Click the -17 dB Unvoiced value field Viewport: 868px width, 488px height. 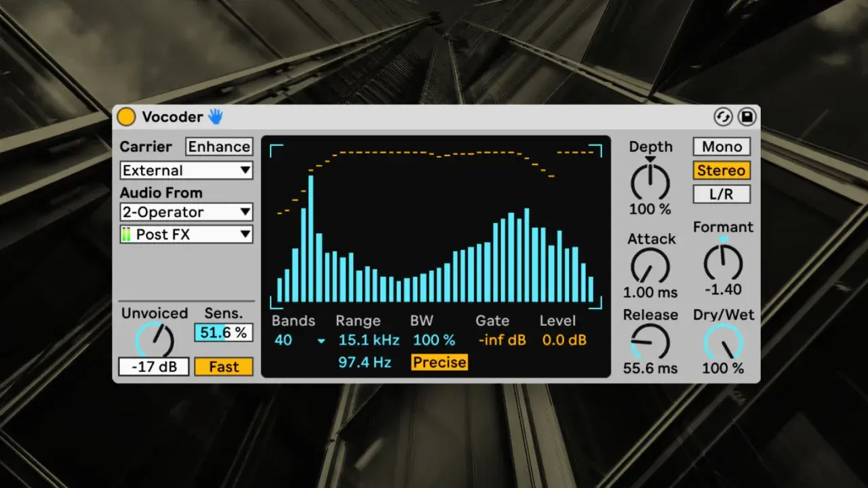tap(153, 367)
